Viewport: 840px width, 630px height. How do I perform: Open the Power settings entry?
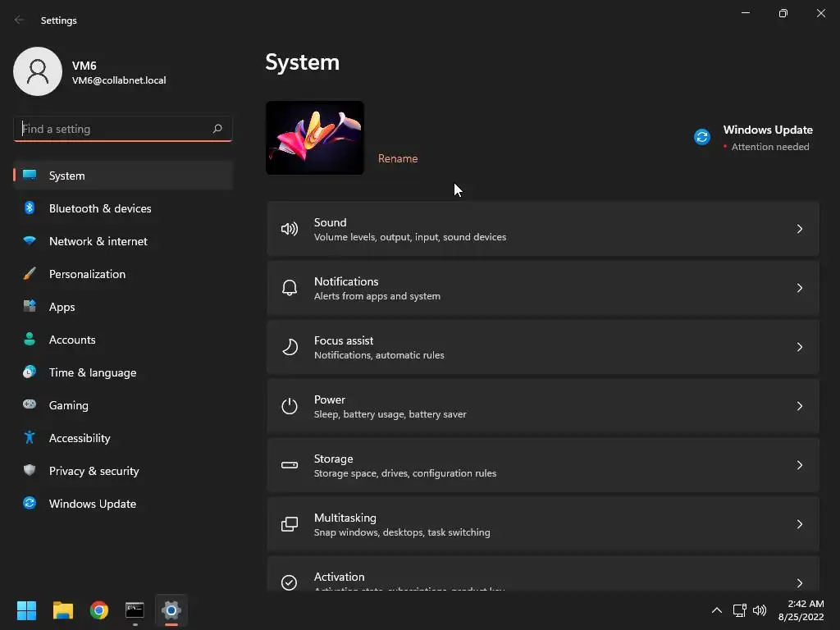click(543, 407)
